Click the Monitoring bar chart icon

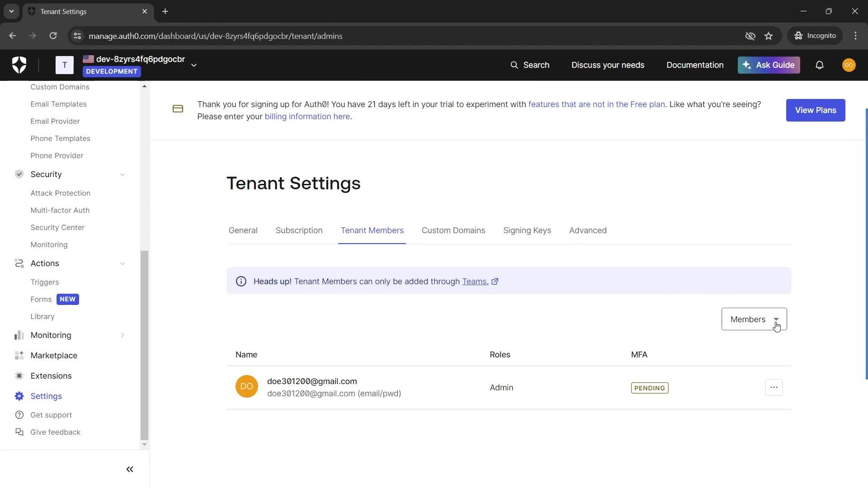19,335
